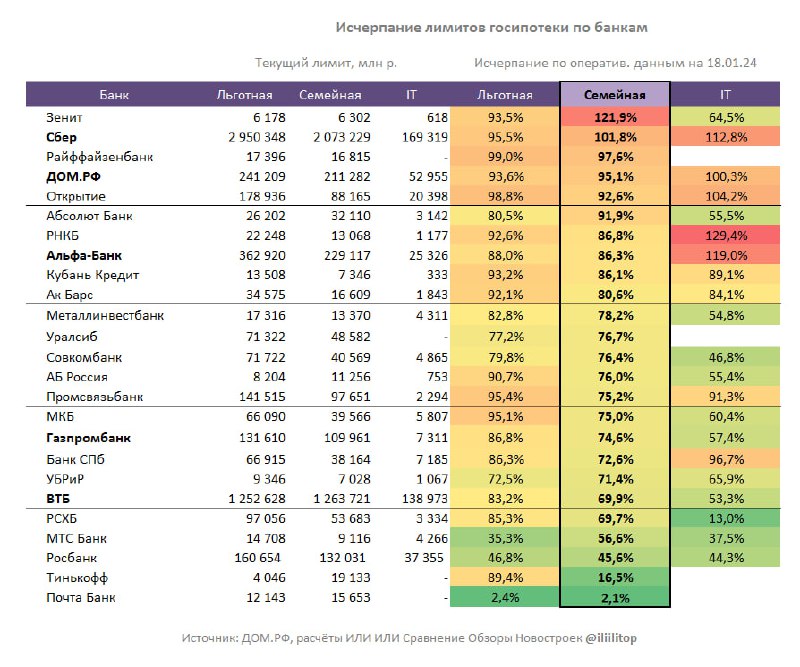The image size is (800, 667).
Task: Click the Металлинвестбанк row label
Action: point(105,316)
